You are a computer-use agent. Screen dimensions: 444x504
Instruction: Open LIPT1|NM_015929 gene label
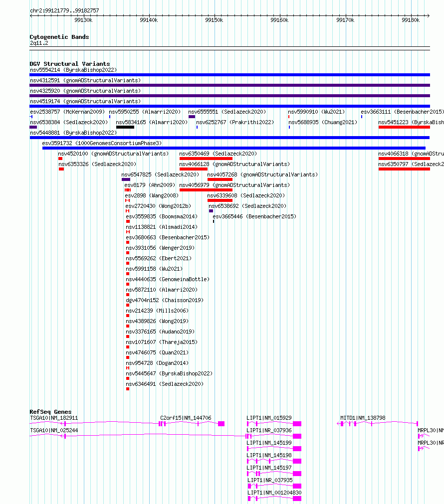point(269,418)
